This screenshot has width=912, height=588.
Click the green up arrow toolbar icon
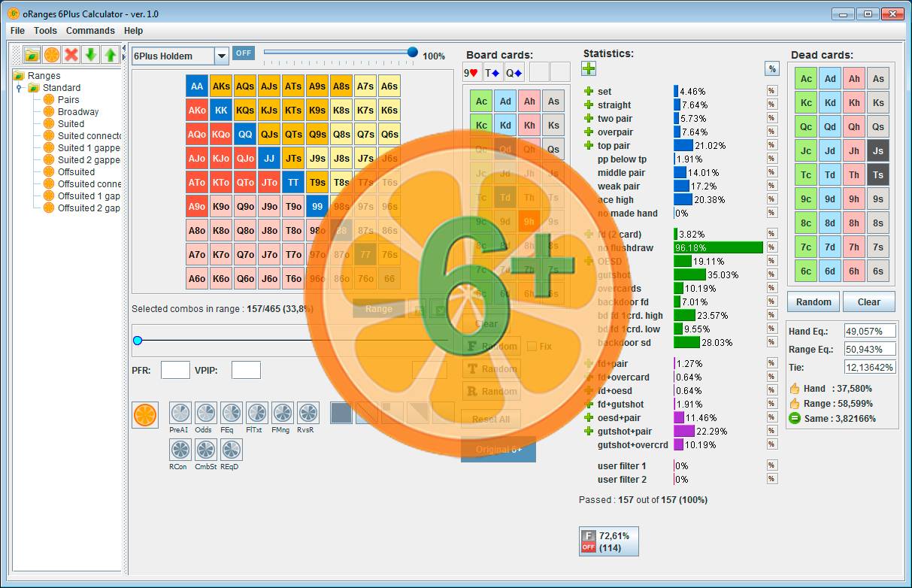coord(111,54)
